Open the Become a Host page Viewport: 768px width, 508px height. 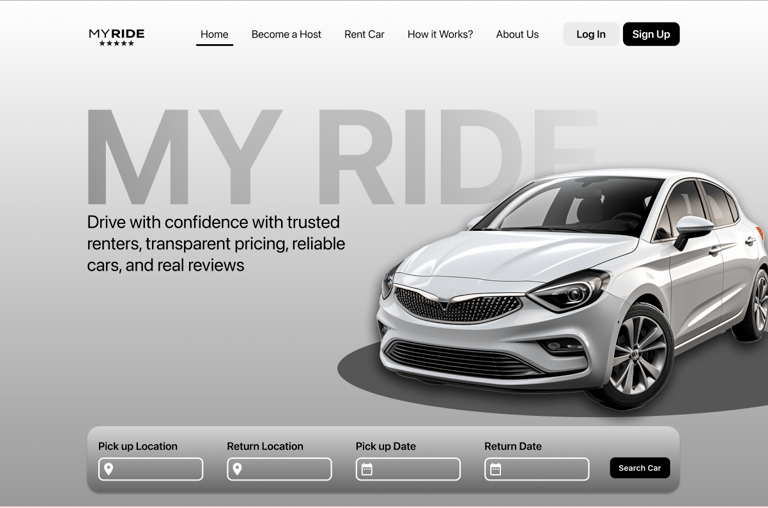[286, 34]
